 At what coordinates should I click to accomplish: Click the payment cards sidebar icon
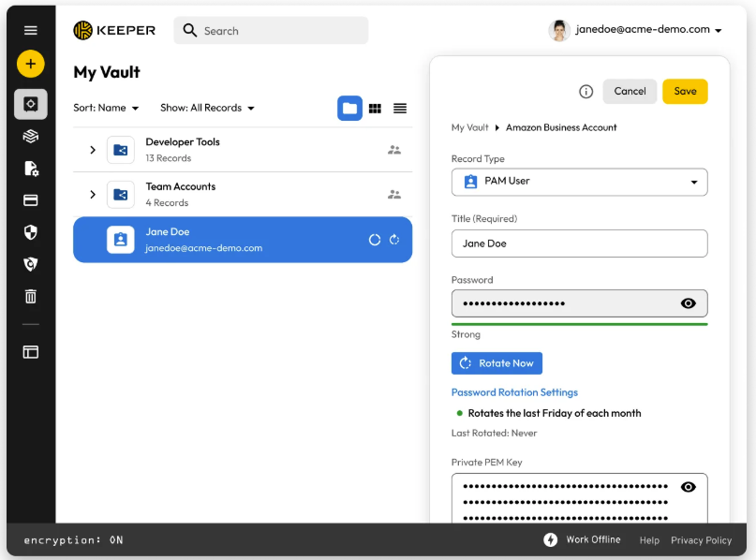coord(30,199)
